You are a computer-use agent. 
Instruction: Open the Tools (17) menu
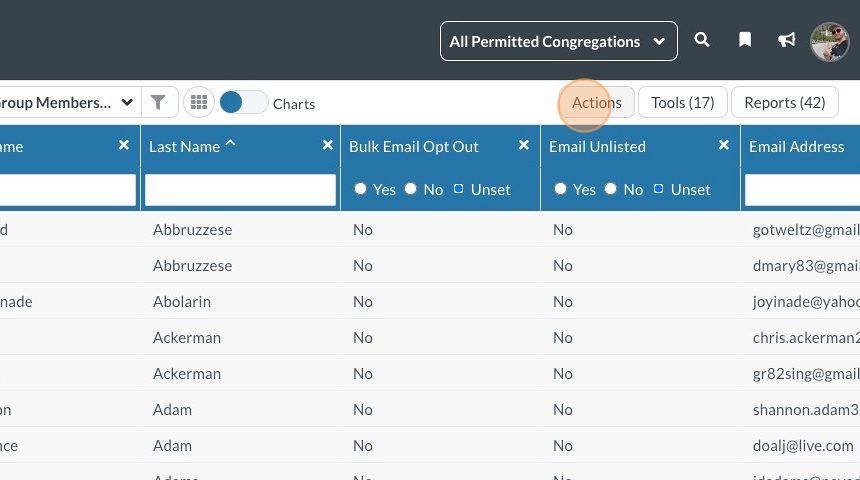[682, 102]
